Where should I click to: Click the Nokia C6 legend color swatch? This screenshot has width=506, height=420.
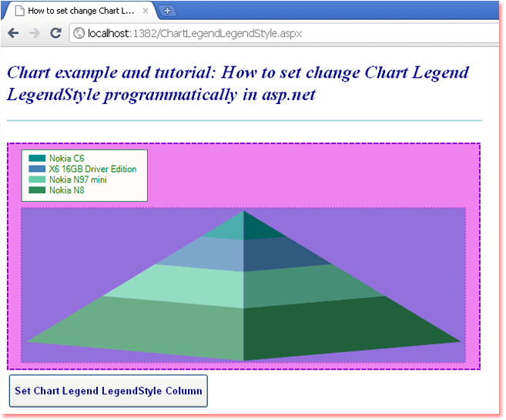click(x=37, y=158)
